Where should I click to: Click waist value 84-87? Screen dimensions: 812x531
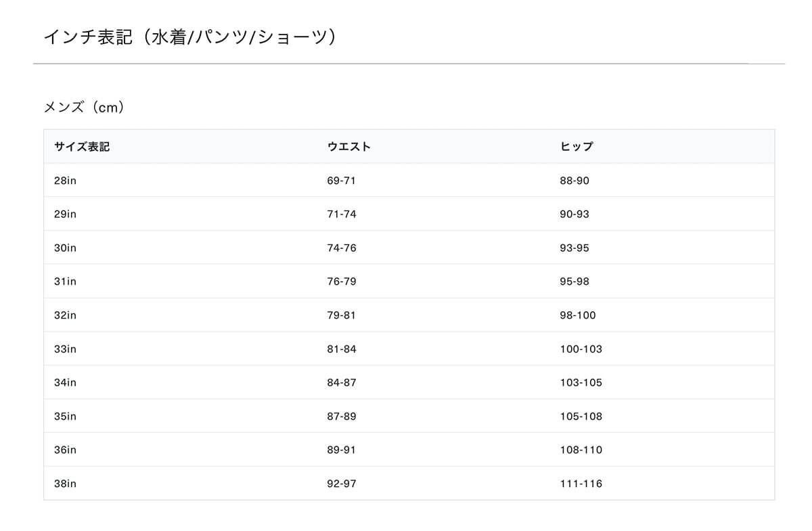[342, 383]
